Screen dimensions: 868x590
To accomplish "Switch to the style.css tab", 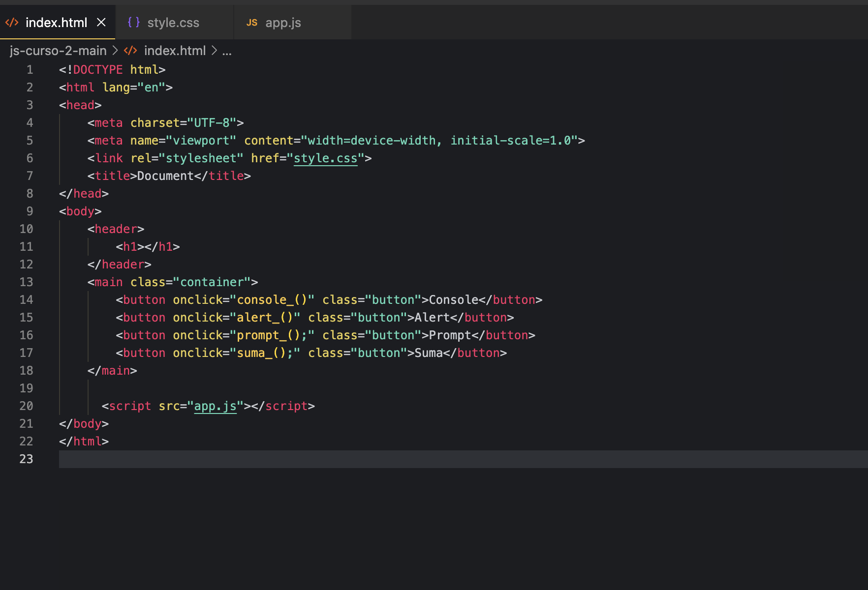I will 174,23.
